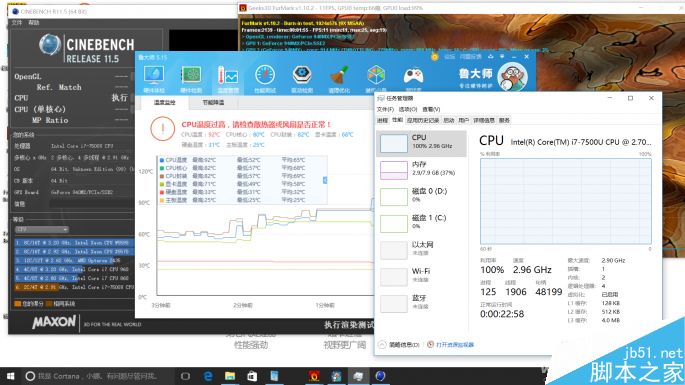This screenshot has height=385, width=685.
Task: Open the 文件(F) menu in Task Manager
Action: (385, 109)
